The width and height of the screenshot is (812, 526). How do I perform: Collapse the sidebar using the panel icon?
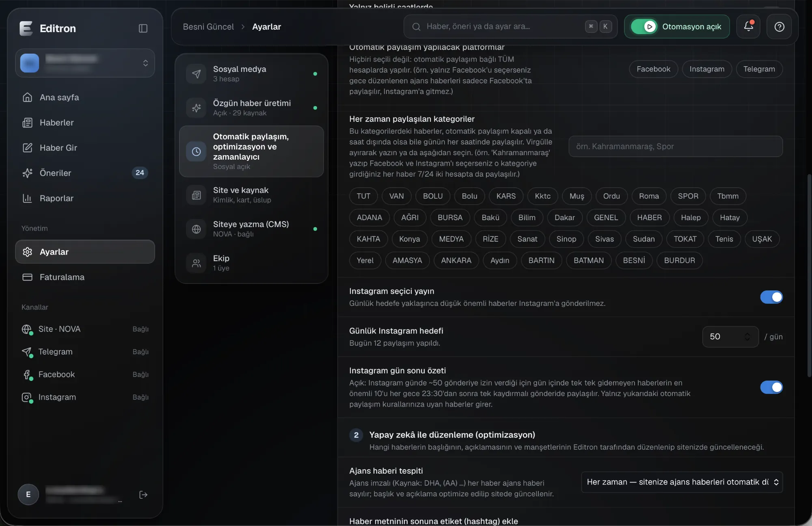[x=143, y=28]
